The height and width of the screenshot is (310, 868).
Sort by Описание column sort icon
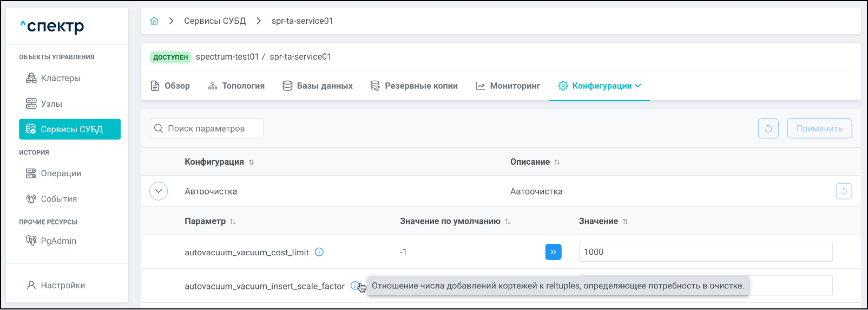pos(557,162)
